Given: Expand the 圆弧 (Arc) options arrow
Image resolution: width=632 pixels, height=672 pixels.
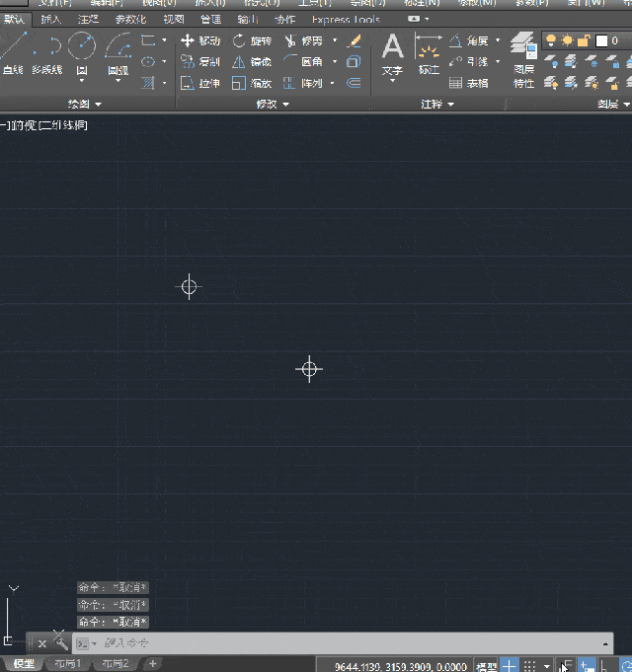Looking at the screenshot, I should tap(118, 81).
